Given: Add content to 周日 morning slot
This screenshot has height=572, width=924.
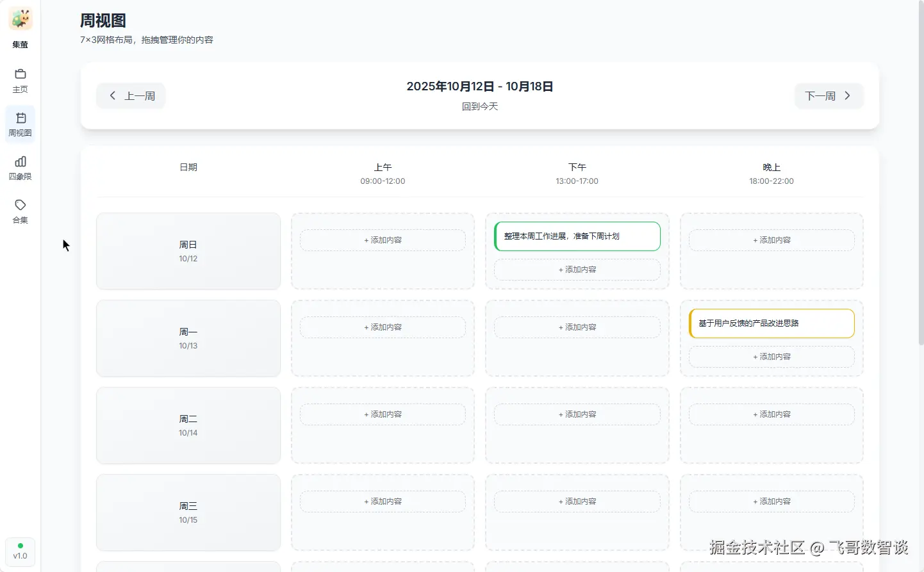Looking at the screenshot, I should [383, 240].
